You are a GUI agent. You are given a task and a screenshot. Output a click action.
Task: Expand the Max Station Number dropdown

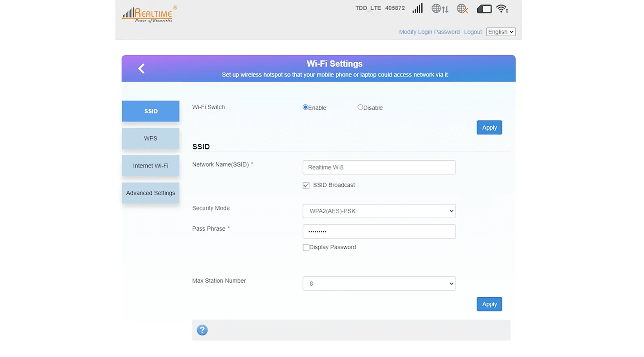point(379,284)
